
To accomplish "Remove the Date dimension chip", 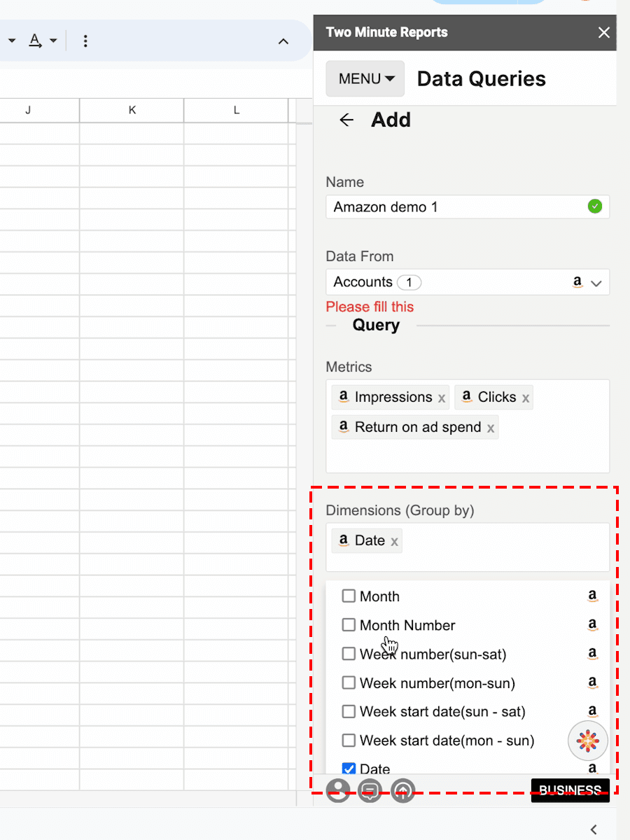I will click(395, 541).
